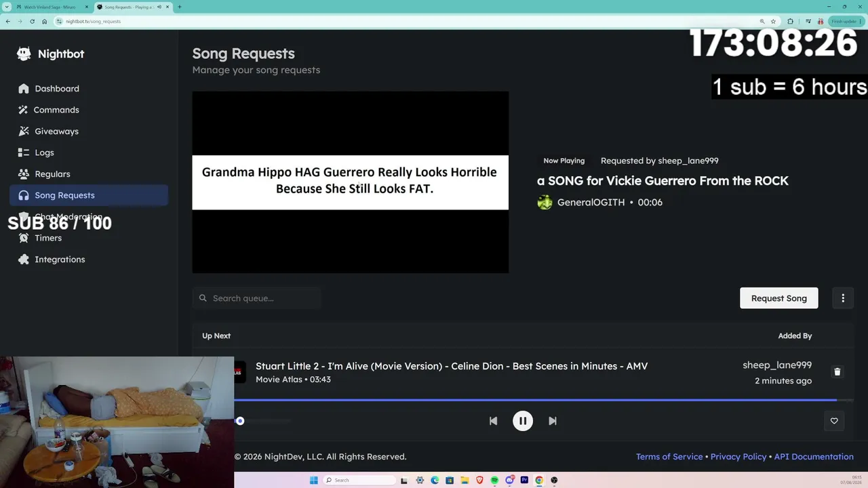The width and height of the screenshot is (868, 488).
Task: Click the Integrations puzzle icon
Action: (x=24, y=259)
